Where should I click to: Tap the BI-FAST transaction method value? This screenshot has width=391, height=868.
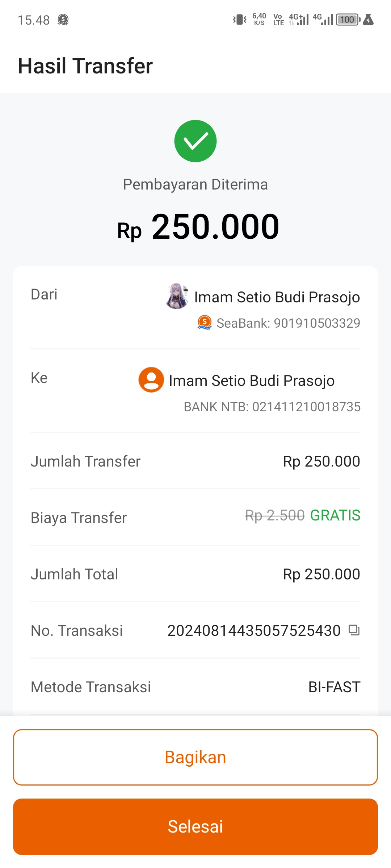(334, 687)
